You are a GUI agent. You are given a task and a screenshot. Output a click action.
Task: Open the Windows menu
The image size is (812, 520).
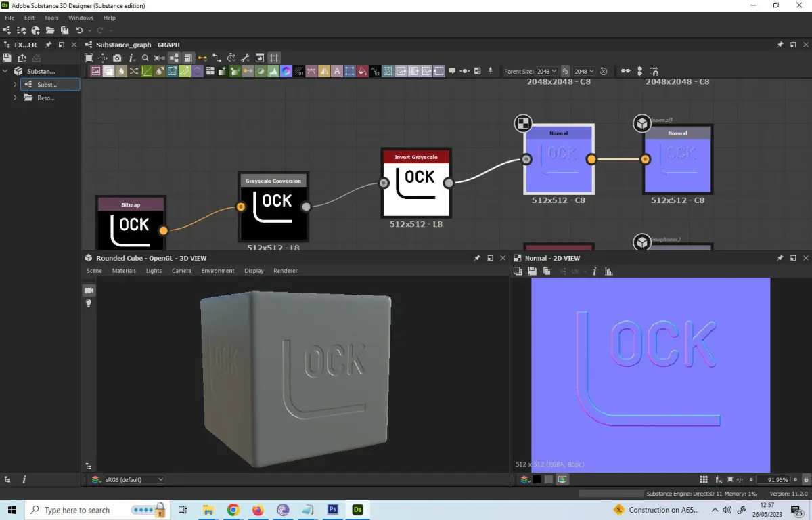tap(81, 18)
